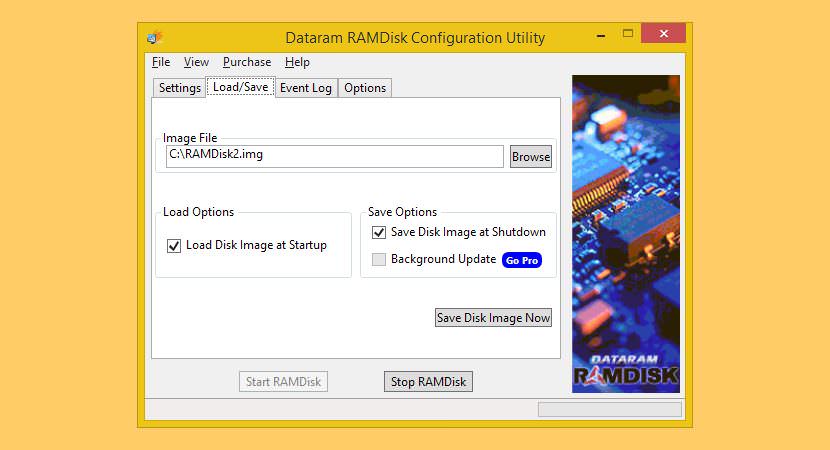
Task: Open the View menu
Action: coord(196,62)
